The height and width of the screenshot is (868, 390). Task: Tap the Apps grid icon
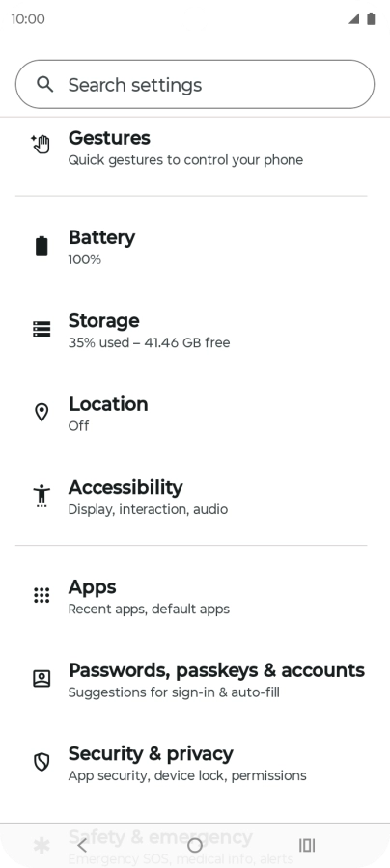click(x=42, y=596)
